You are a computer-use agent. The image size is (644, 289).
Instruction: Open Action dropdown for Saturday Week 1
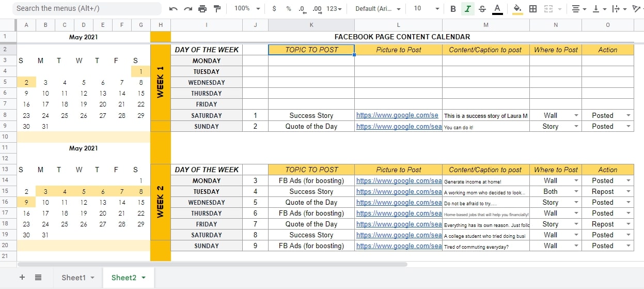[628, 116]
